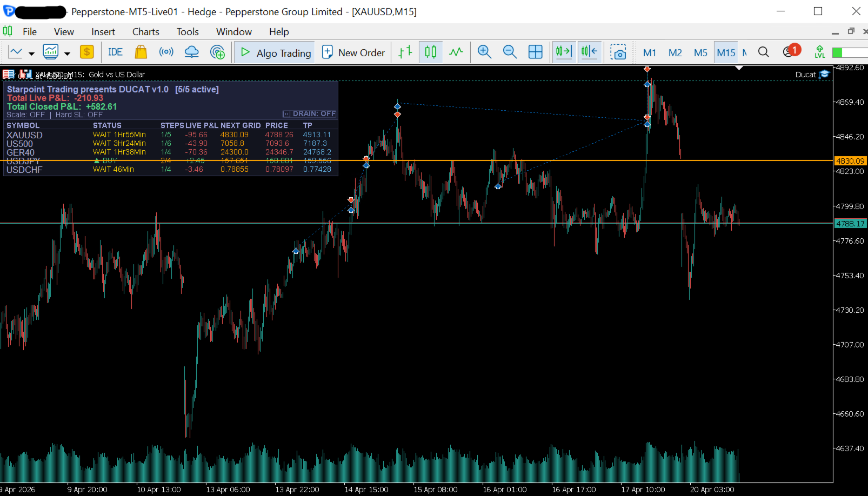Open the Market shopping bag icon

click(141, 52)
